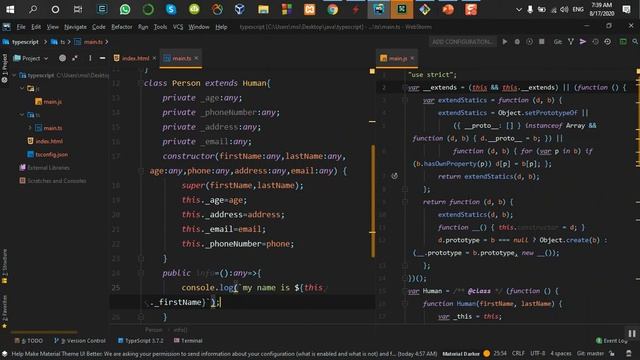Open the Event Log
The width and height of the screenshot is (640, 360).
[611, 340]
